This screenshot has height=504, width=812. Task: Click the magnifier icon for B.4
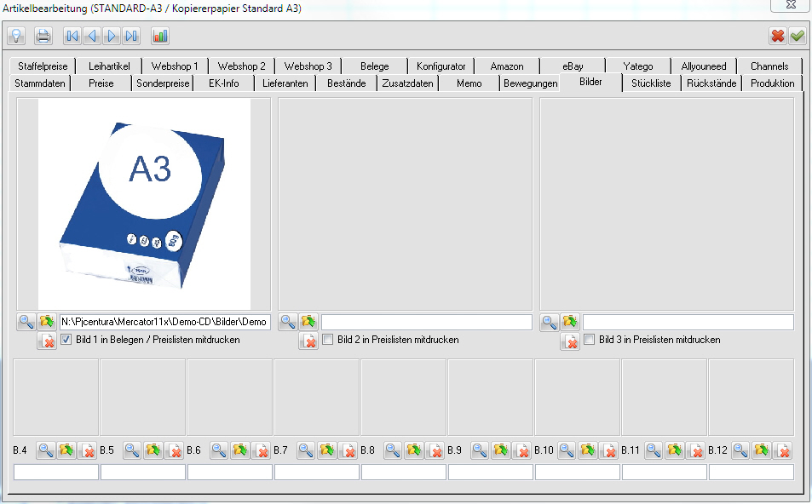(45, 450)
